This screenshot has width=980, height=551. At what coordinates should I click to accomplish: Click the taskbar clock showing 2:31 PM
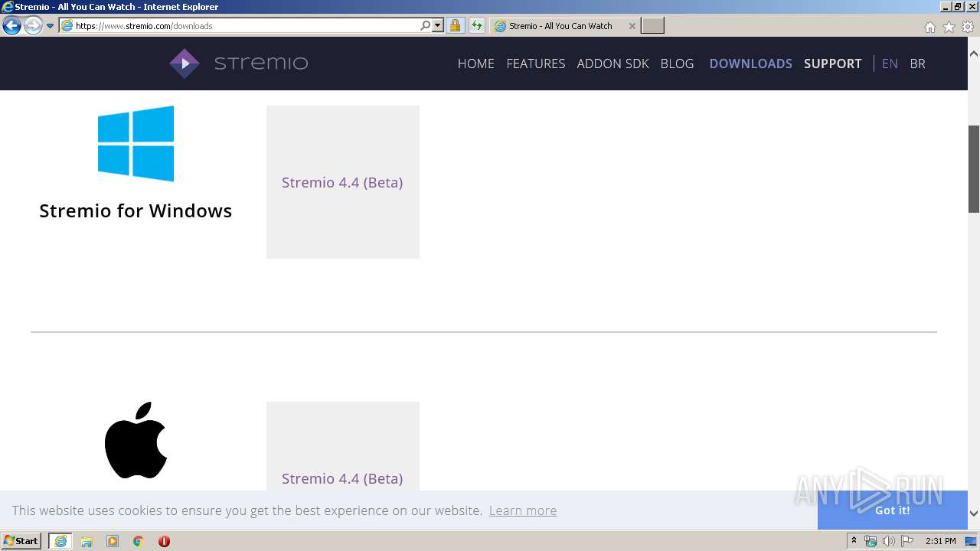click(x=940, y=541)
